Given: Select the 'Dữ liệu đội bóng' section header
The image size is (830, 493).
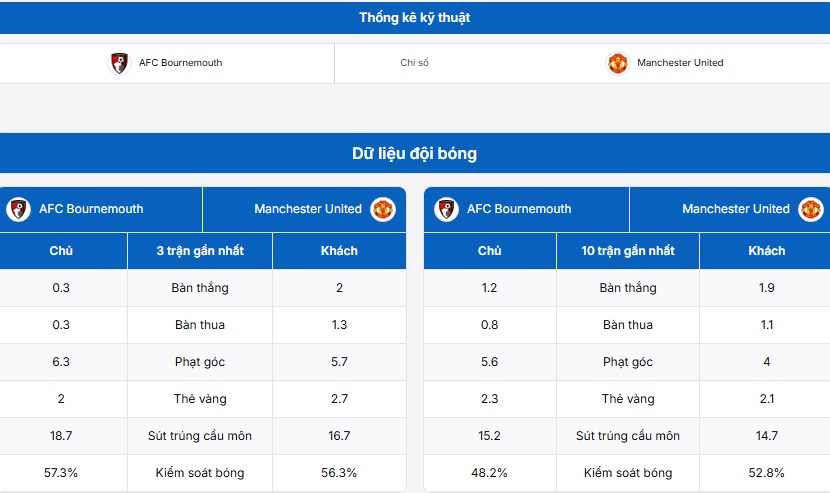Looking at the screenshot, I should click(414, 154).
